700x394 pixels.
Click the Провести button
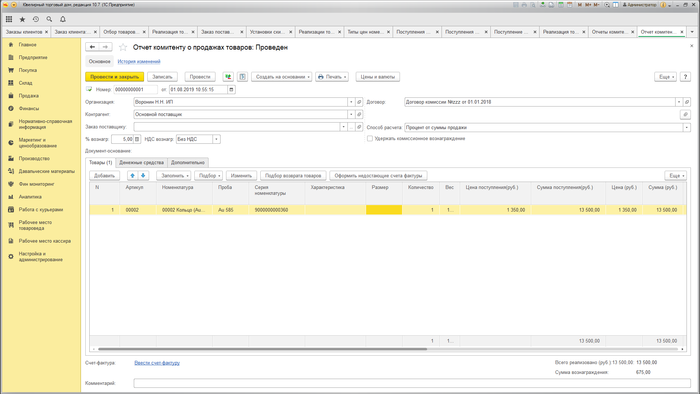[x=200, y=77]
